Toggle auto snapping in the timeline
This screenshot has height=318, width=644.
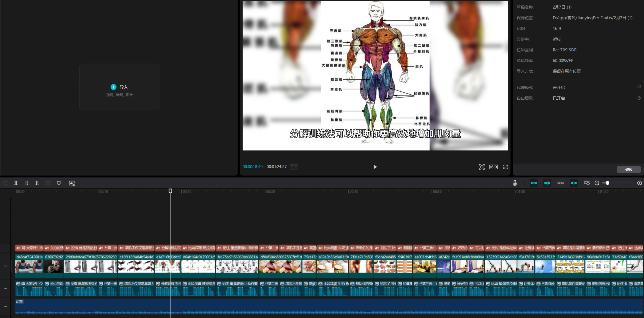[x=547, y=183]
